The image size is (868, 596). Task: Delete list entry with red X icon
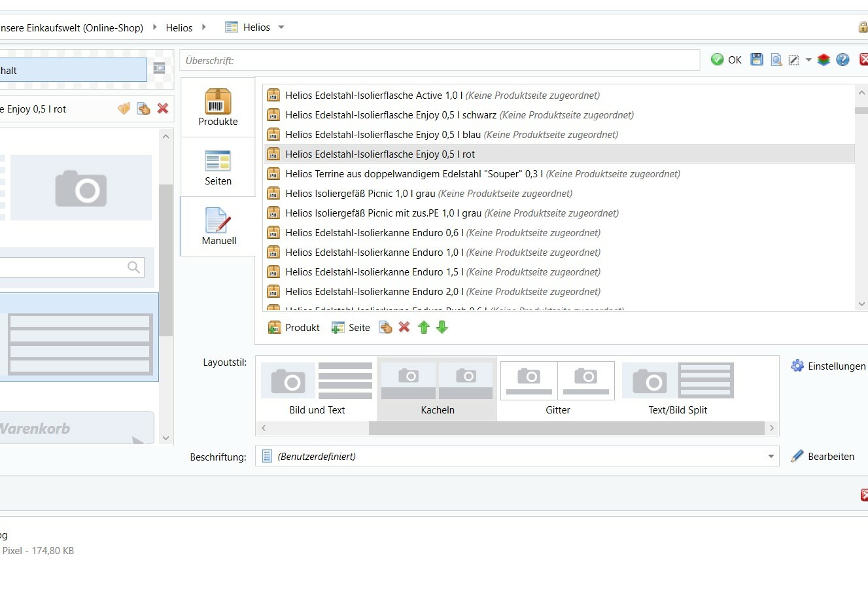pyautogui.click(x=404, y=327)
